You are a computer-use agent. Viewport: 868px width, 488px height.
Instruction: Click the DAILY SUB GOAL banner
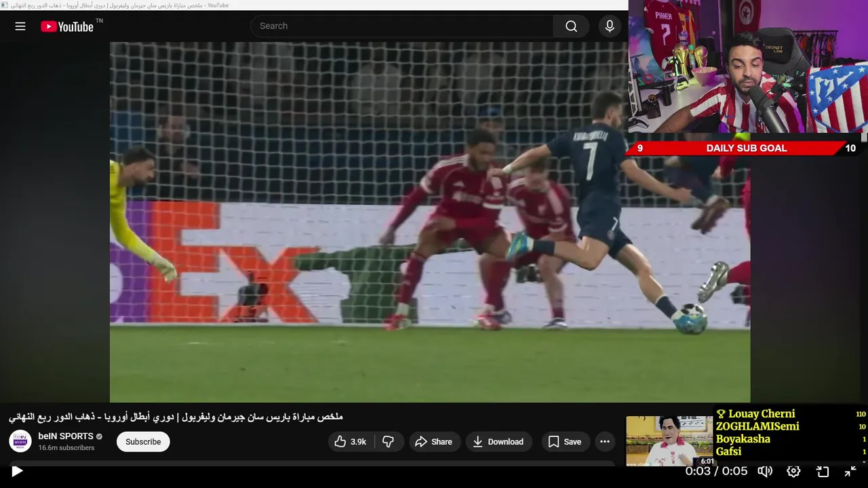746,148
